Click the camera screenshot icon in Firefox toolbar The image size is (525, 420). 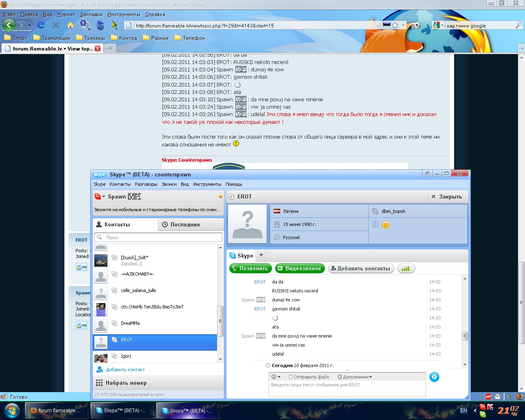pos(416,25)
